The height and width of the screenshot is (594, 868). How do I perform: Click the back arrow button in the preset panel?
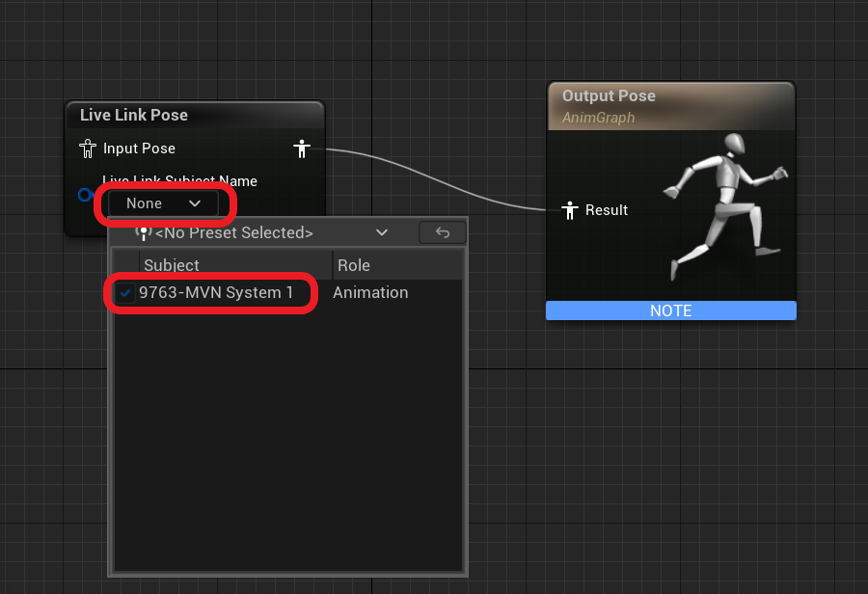(x=442, y=232)
